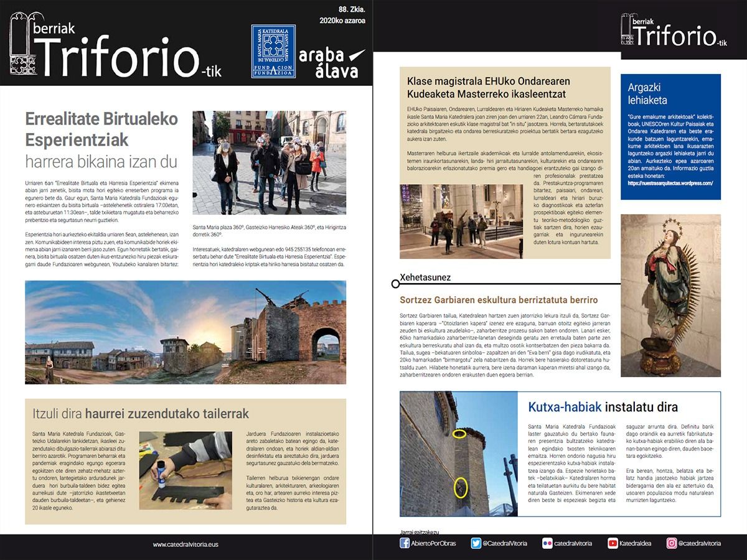Screen dimensions: 747x560
Task: Open the www.catedralvitoria.eus link
Action: click(x=186, y=544)
